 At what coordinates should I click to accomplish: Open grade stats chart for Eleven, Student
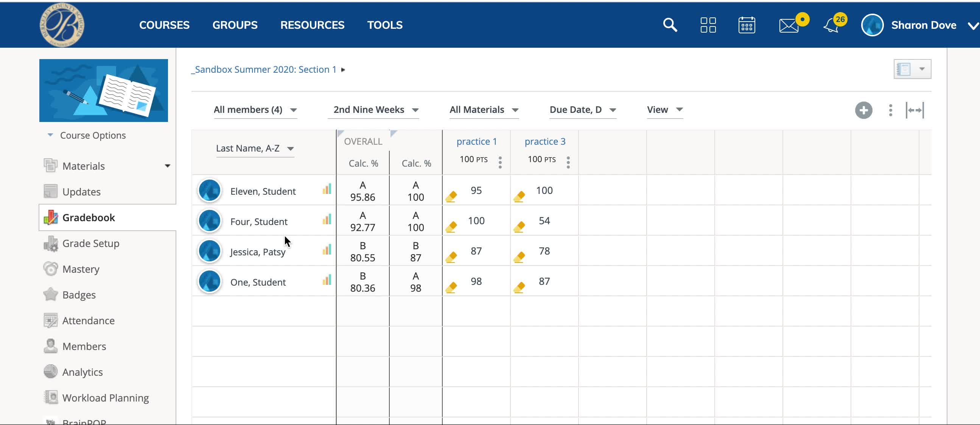point(327,189)
